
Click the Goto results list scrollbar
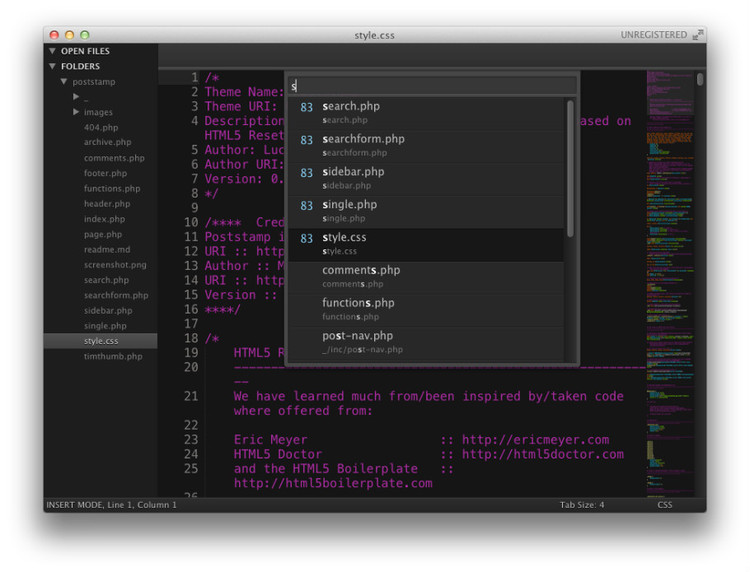point(570,168)
